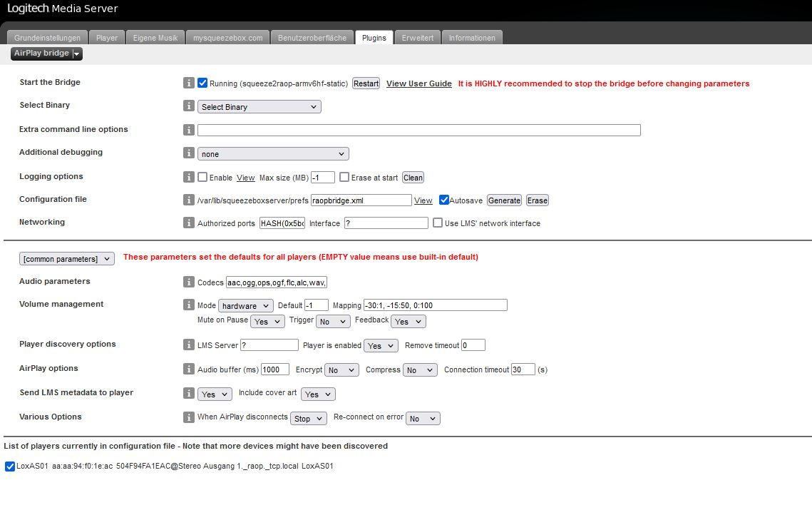The image size is (812, 530).
Task: Untick the Running bridge checkbox
Action: tap(202, 83)
